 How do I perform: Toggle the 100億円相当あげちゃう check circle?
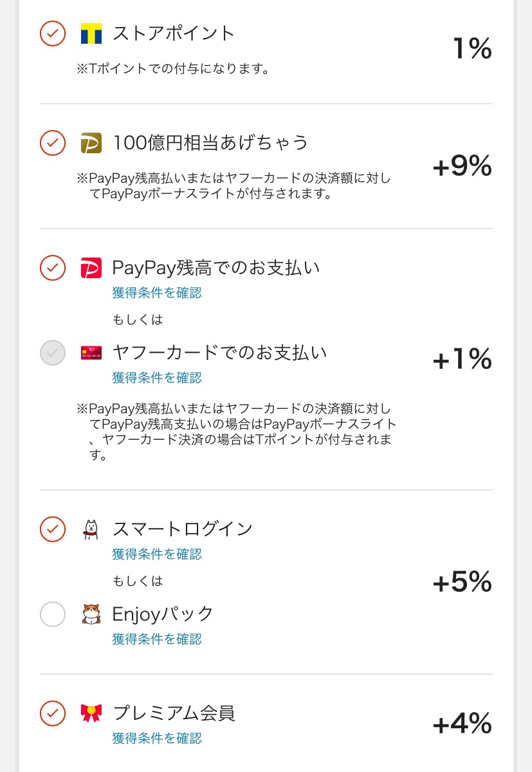pyautogui.click(x=53, y=143)
